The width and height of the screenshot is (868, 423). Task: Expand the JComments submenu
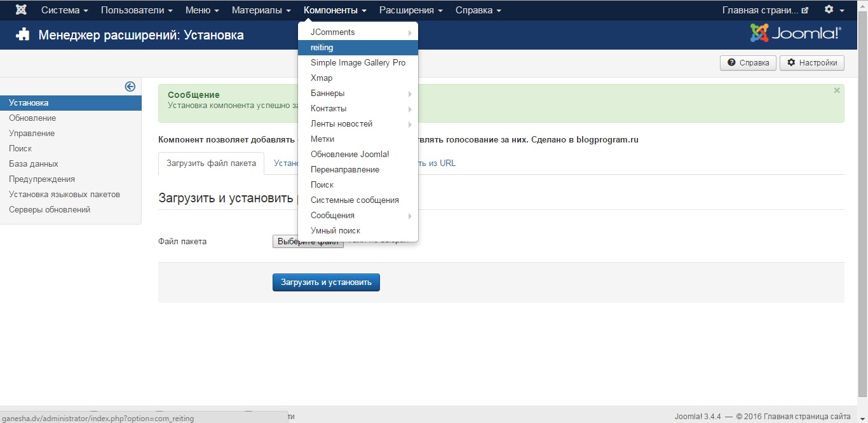point(410,32)
